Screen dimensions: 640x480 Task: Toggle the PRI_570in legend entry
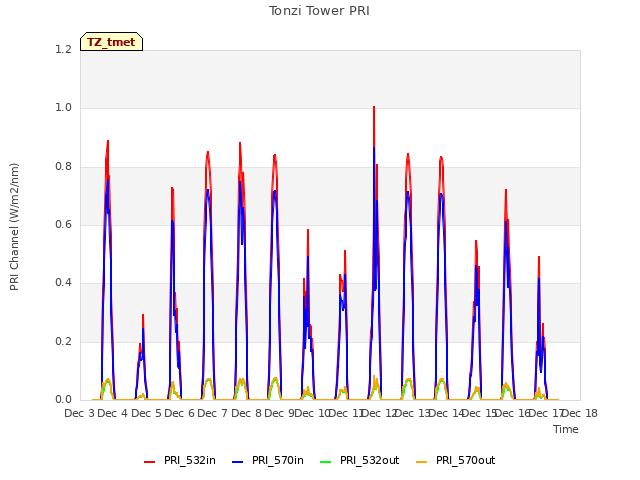268,460
